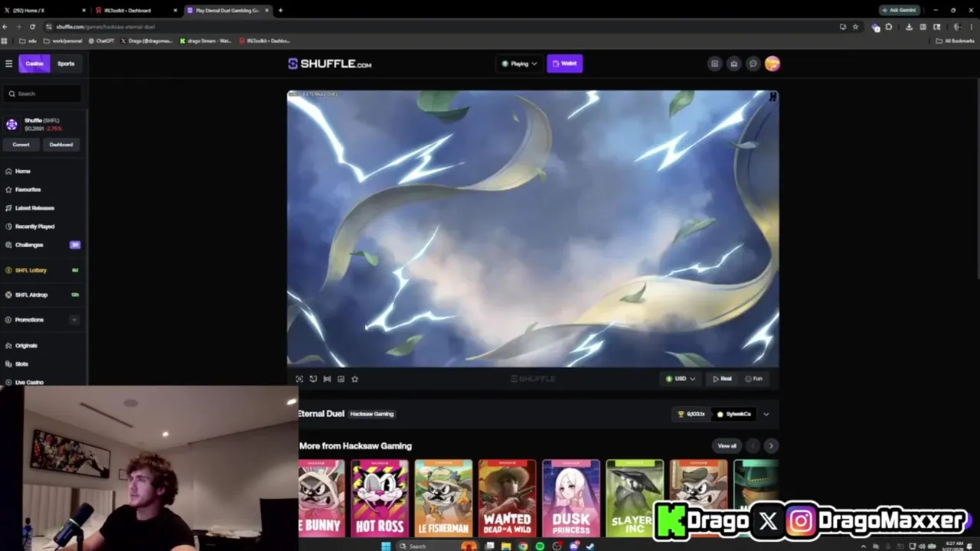The width and height of the screenshot is (980, 551).
Task: Click the reload game icon
Action: (313, 379)
